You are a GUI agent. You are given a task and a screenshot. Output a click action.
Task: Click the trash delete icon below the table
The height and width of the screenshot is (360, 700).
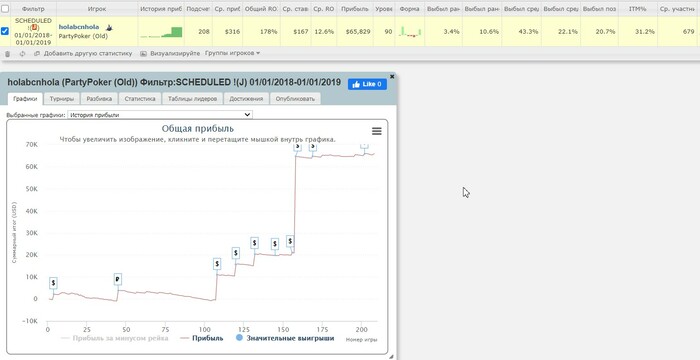click(x=7, y=54)
